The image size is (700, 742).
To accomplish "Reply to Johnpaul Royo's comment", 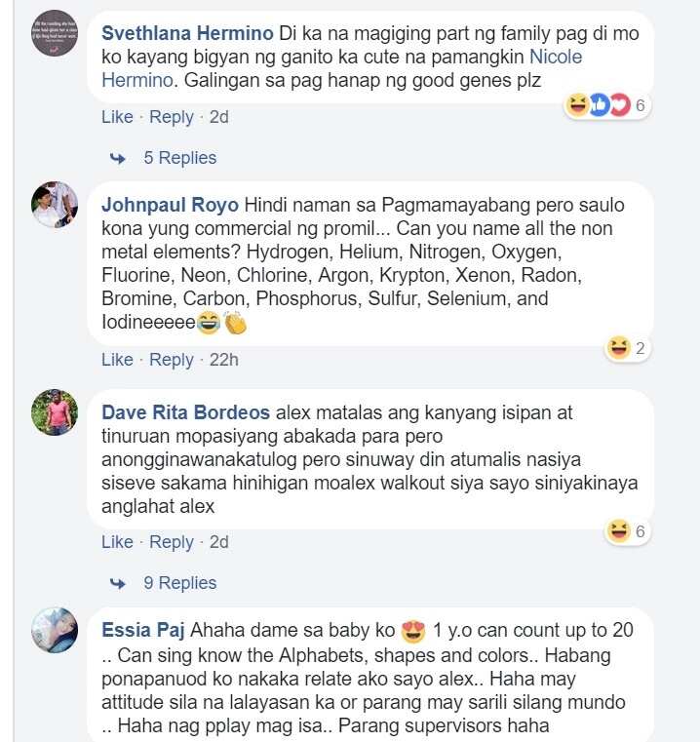I will [172, 360].
